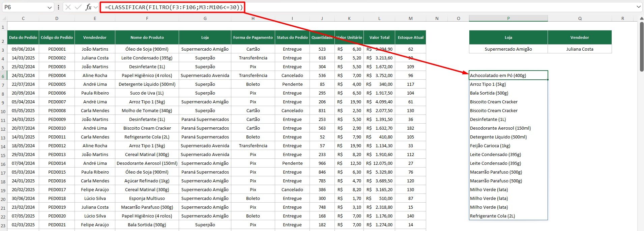
Task: Click the three-dot name box resize handle
Action: click(58, 7)
